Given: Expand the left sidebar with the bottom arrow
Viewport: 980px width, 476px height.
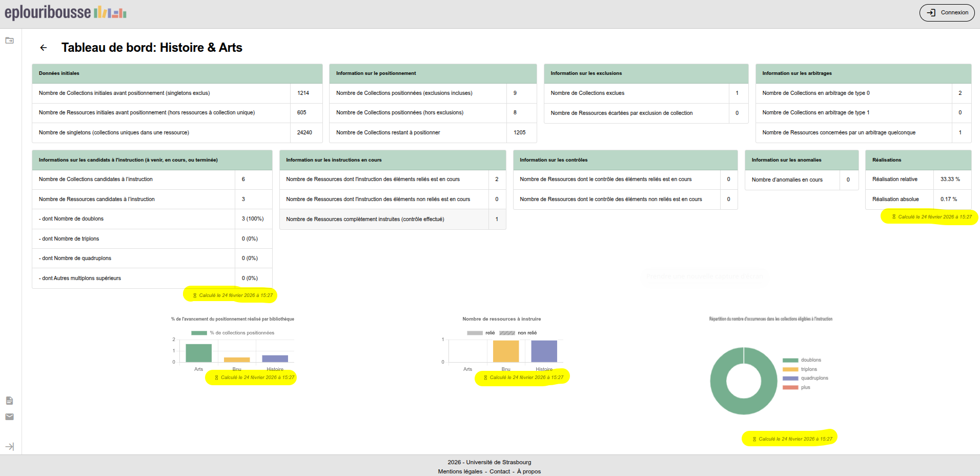Looking at the screenshot, I should tap(9, 447).
